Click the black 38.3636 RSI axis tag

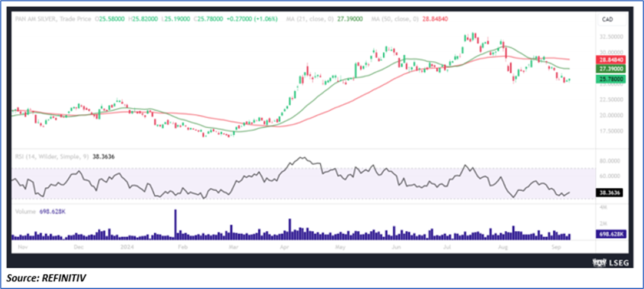(x=610, y=192)
